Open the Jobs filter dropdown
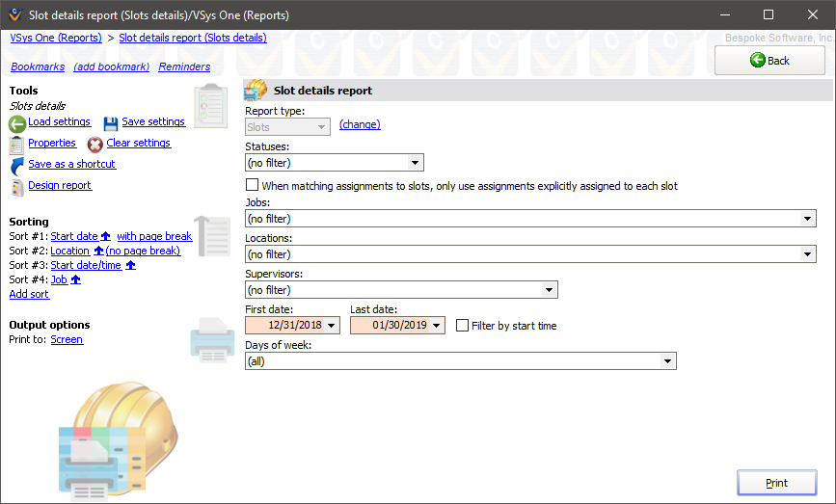Screen dimensions: 836x504 click(x=807, y=219)
